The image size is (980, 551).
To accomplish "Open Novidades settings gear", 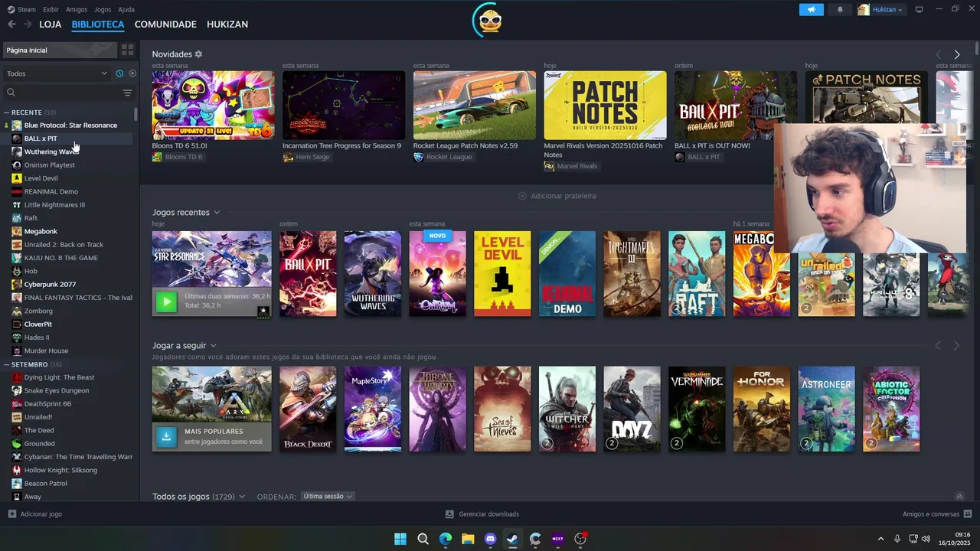I will [198, 54].
